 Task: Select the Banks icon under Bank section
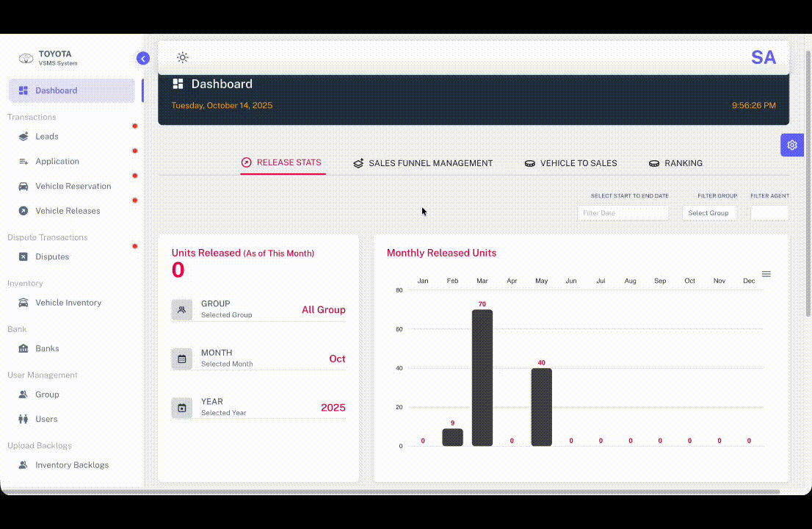pos(24,348)
